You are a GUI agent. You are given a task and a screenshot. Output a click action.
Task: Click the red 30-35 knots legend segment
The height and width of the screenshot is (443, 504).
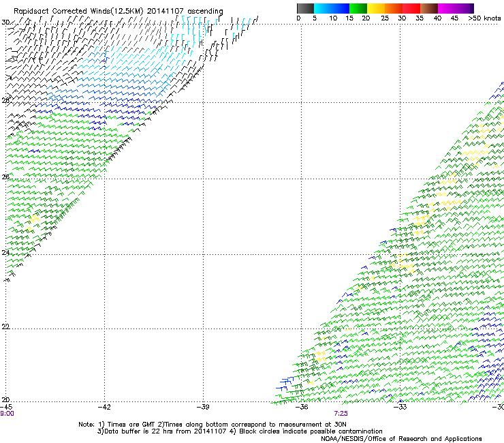pos(411,8)
